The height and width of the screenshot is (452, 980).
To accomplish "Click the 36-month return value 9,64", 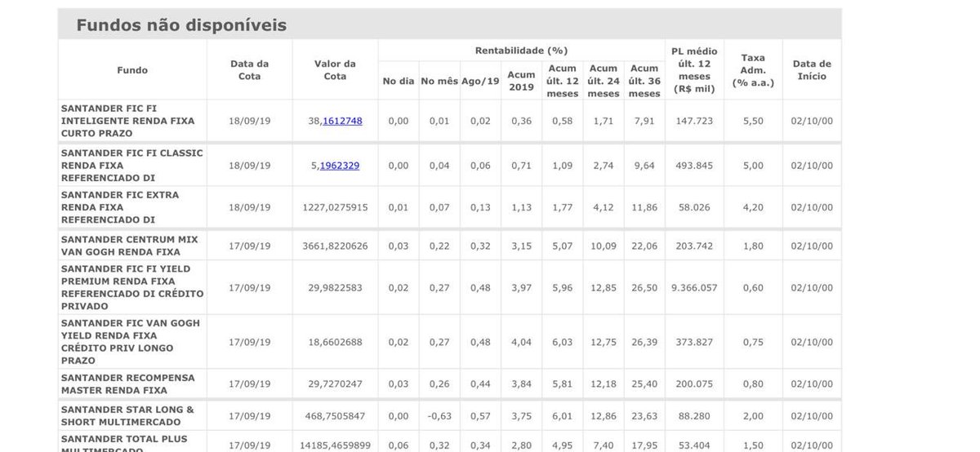I will 644,166.
